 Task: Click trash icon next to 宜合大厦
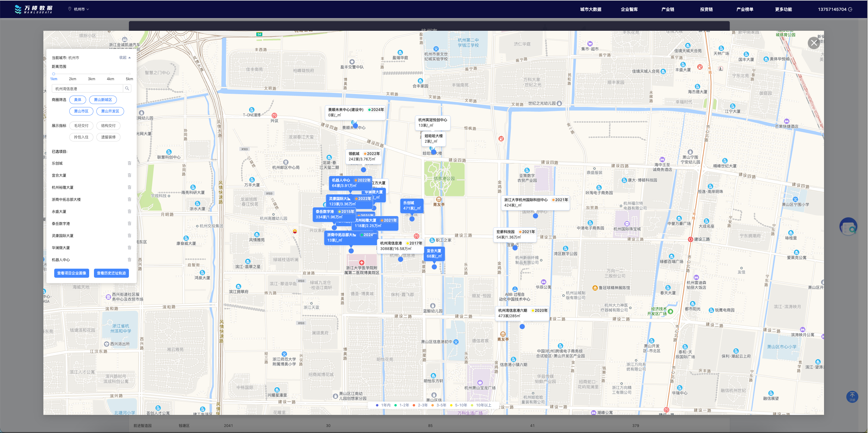click(130, 175)
